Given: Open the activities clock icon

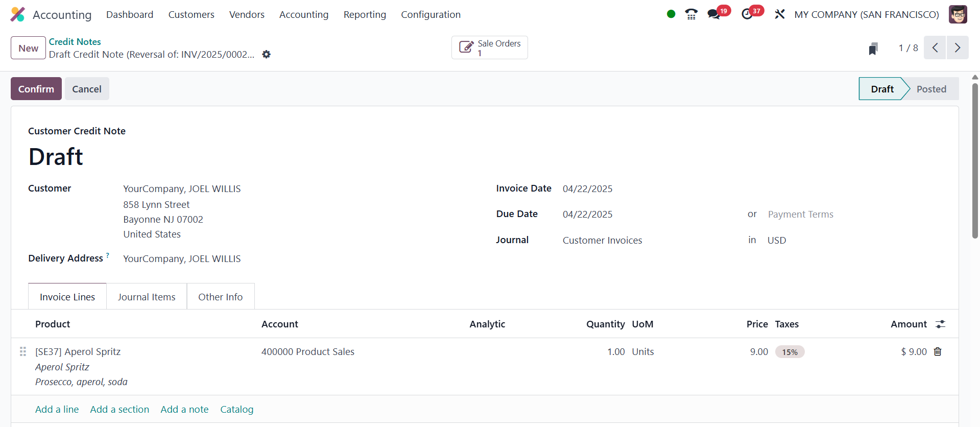Looking at the screenshot, I should (x=747, y=14).
